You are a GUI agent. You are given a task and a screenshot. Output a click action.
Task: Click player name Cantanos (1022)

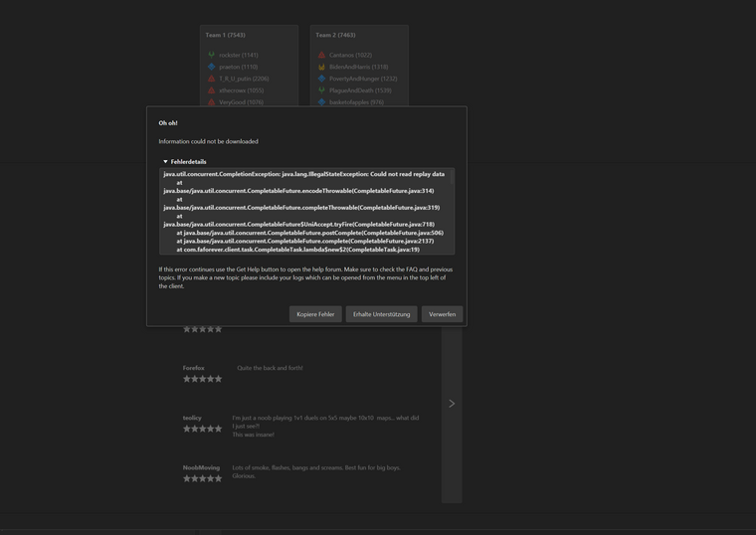click(350, 55)
